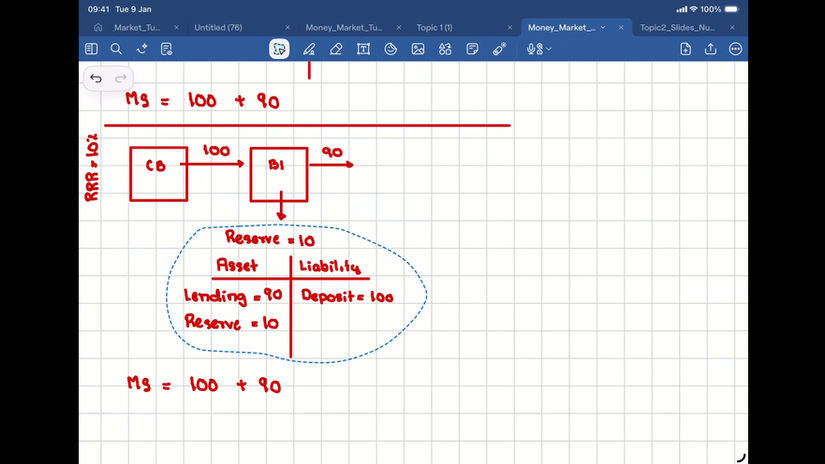Screen dimensions: 825x464
Task: Open the sticky note tool
Action: (472, 49)
